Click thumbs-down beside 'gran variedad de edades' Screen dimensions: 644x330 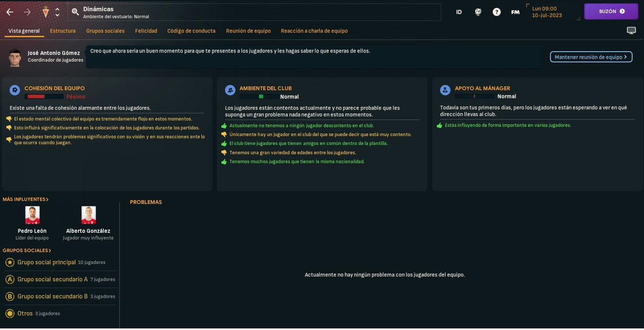pos(224,153)
